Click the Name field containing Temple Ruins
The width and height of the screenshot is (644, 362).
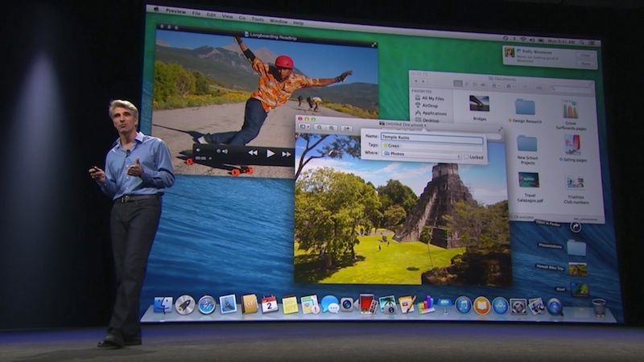(430, 138)
